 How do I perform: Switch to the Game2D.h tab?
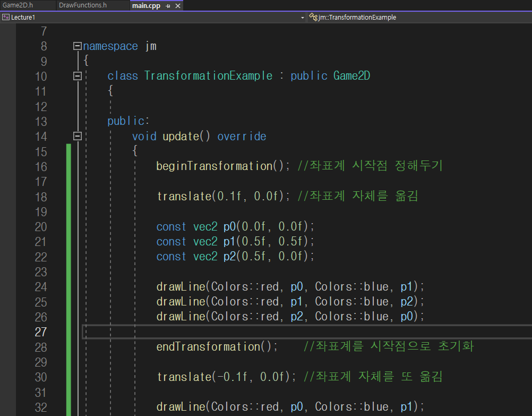(x=18, y=5)
